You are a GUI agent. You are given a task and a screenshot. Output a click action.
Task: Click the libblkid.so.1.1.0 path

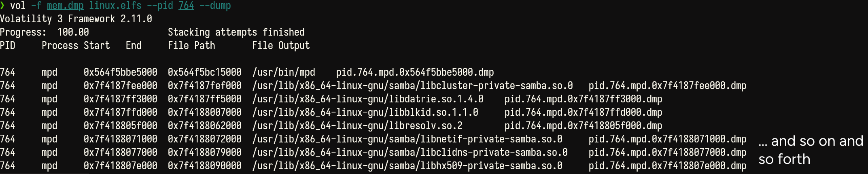tap(365, 112)
